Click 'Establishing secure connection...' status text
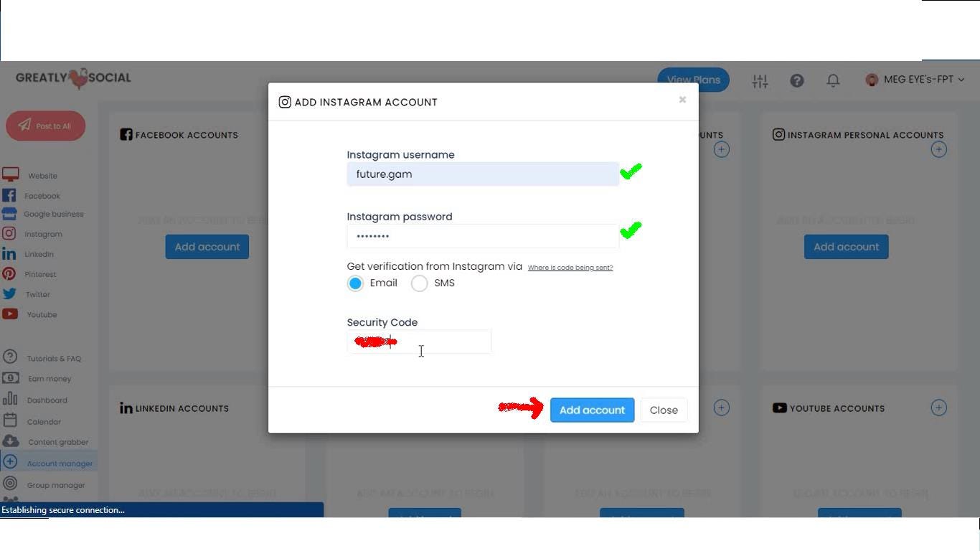Image resolution: width=980 pixels, height=551 pixels. (x=63, y=510)
